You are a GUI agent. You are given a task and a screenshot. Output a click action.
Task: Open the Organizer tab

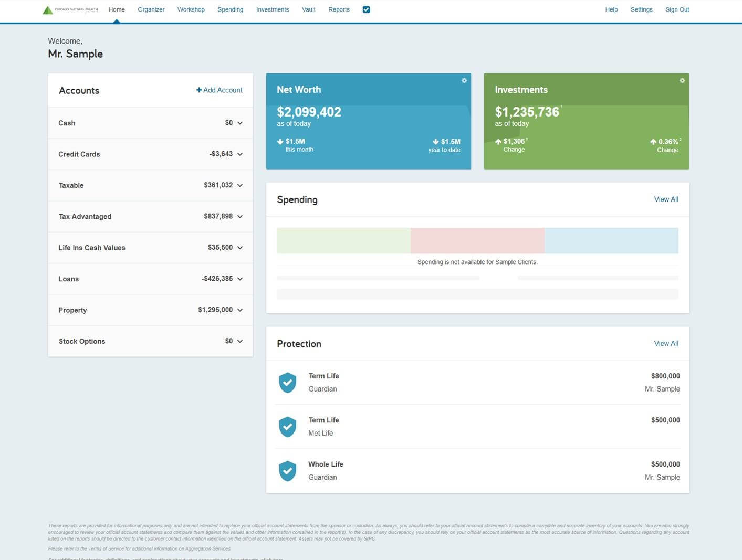click(151, 9)
